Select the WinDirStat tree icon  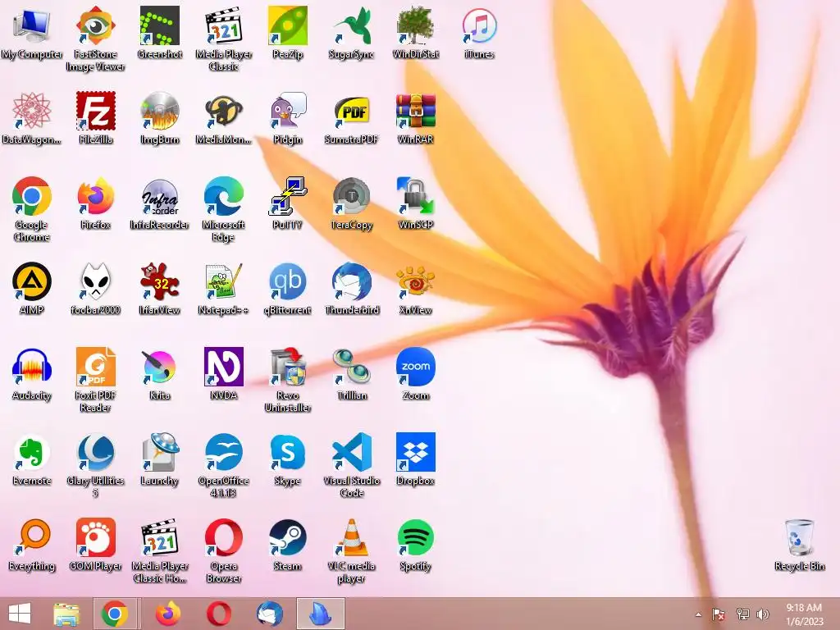tap(416, 25)
